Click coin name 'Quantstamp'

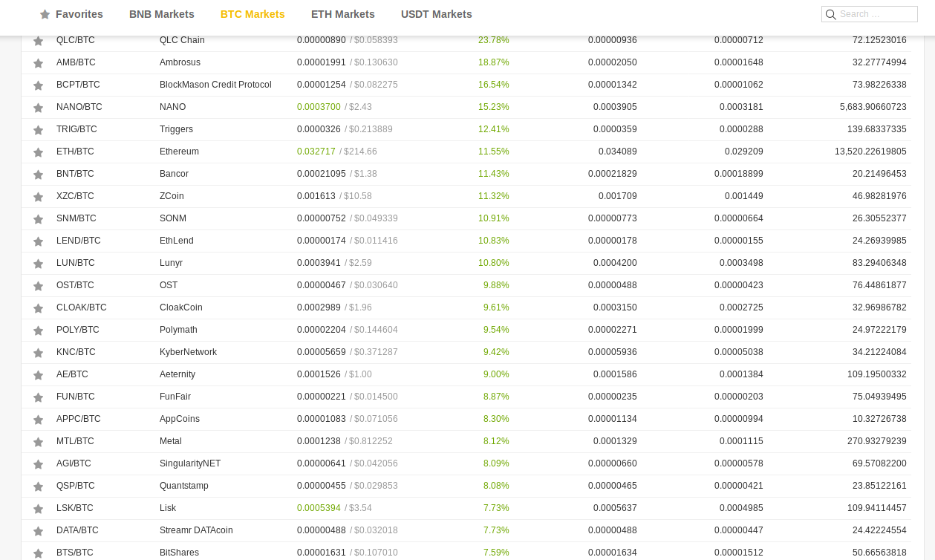[184, 486]
